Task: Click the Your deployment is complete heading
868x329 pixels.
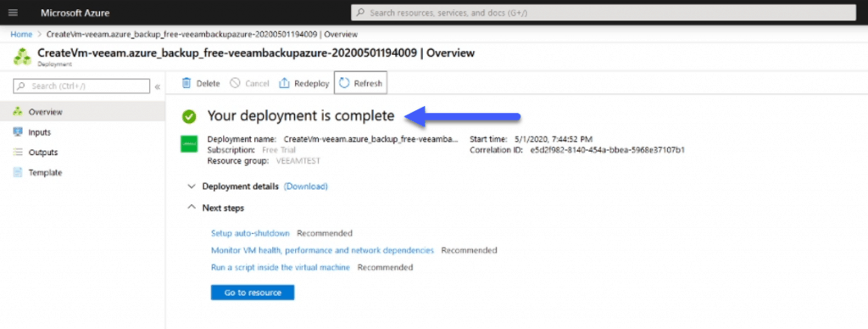Action: pos(301,116)
